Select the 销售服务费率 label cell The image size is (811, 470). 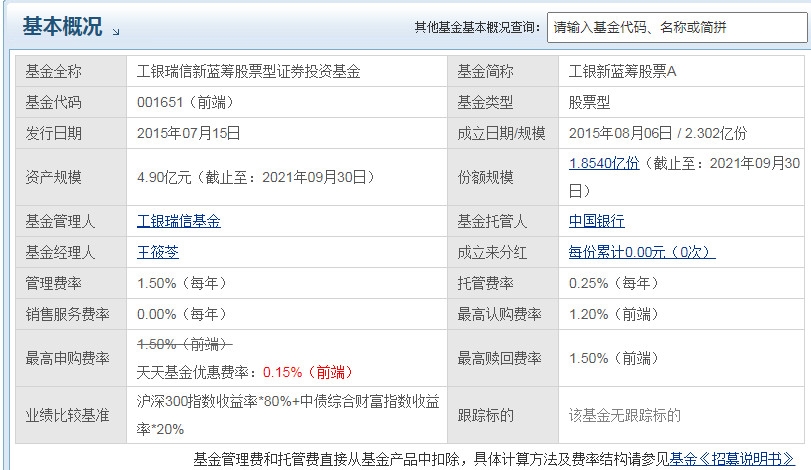point(71,314)
